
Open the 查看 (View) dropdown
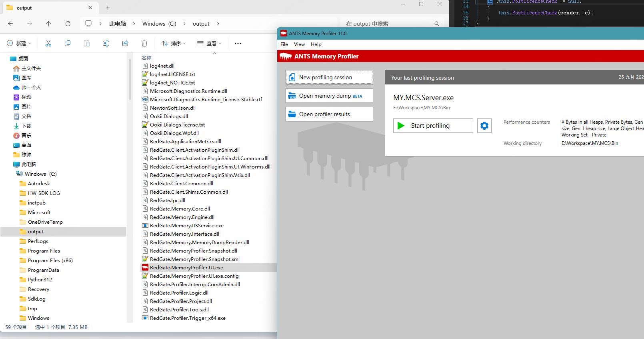tap(209, 43)
